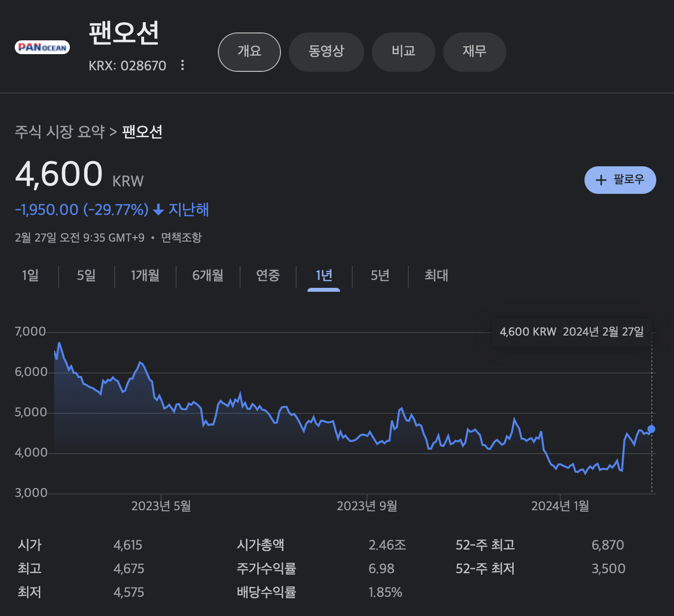
Task: Click the 5,000 y-axis label
Action: click(x=31, y=412)
